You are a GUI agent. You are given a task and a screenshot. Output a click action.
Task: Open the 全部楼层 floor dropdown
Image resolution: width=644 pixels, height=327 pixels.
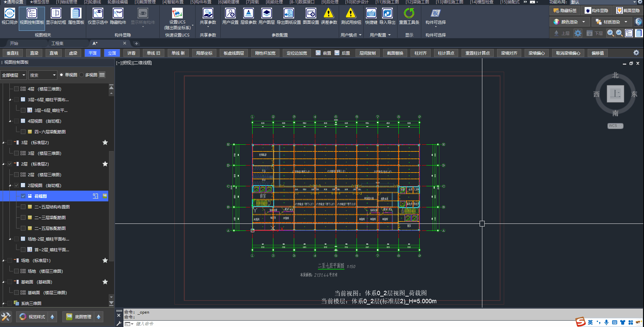13,75
